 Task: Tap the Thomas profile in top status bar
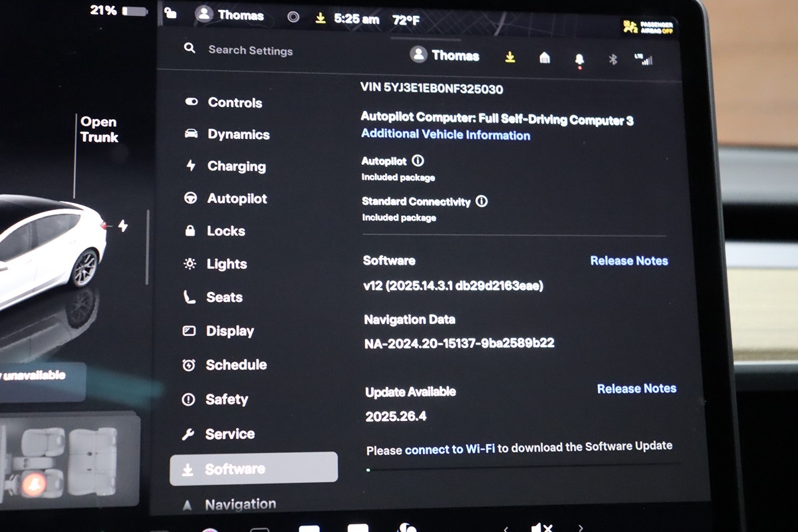[230, 15]
